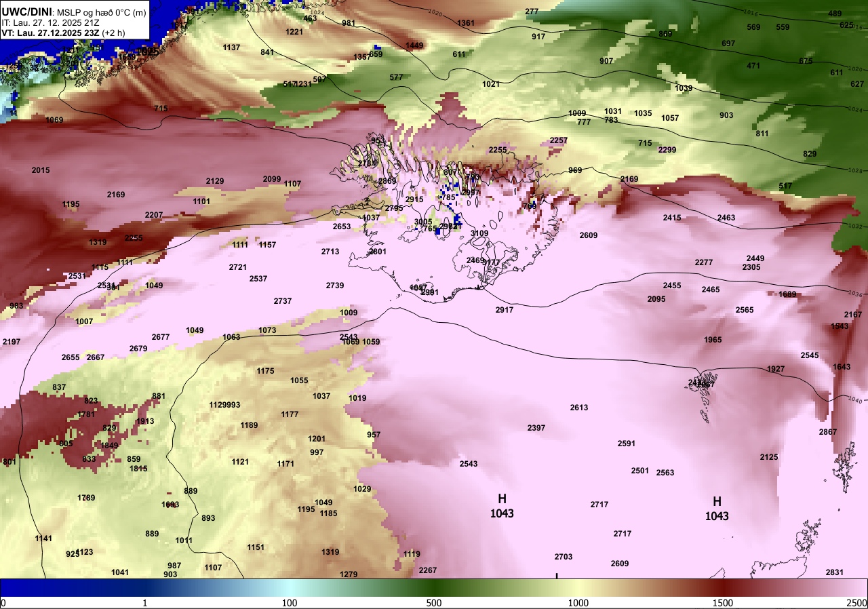Click the 1175 height value
Viewport: 868px width, 609px height.
(265, 371)
